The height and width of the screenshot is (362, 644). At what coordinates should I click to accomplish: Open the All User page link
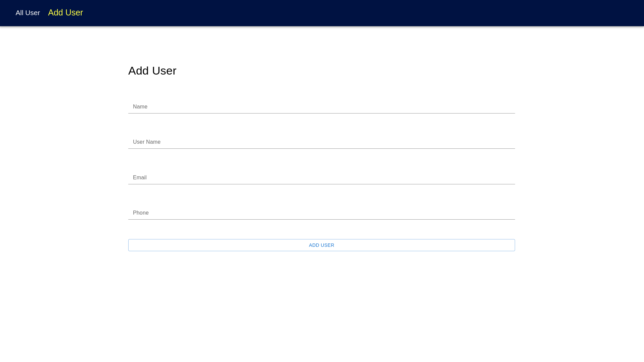[28, 13]
